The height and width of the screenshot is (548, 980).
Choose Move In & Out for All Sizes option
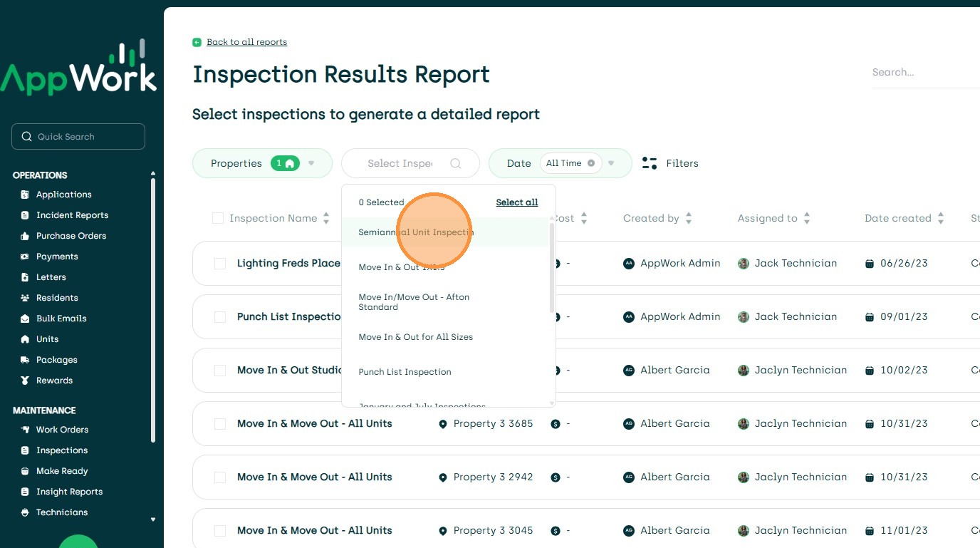coord(415,337)
